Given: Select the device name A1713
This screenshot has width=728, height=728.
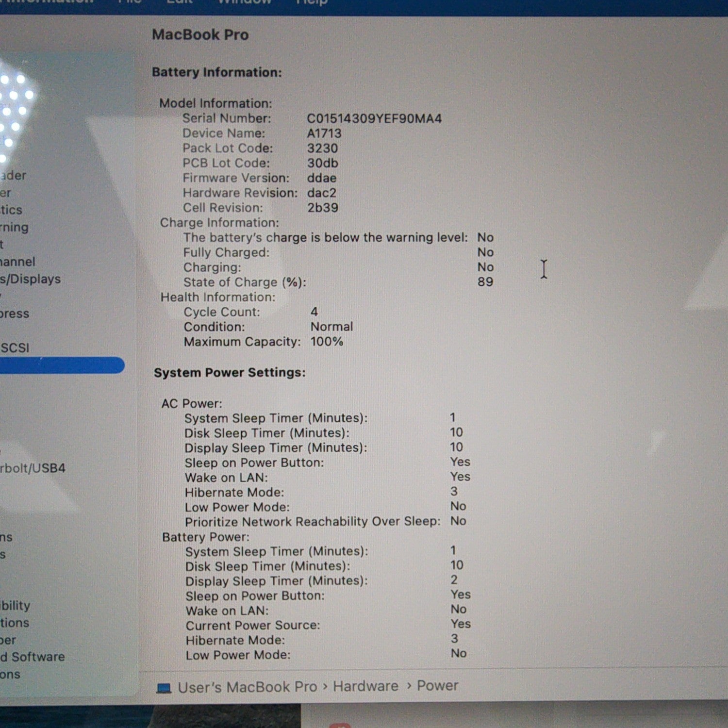Looking at the screenshot, I should (324, 133).
